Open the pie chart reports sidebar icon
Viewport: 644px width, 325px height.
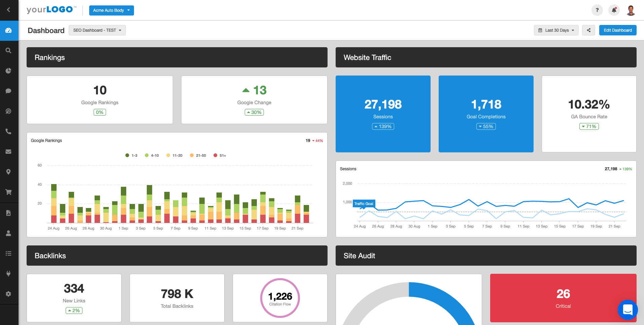pyautogui.click(x=9, y=71)
